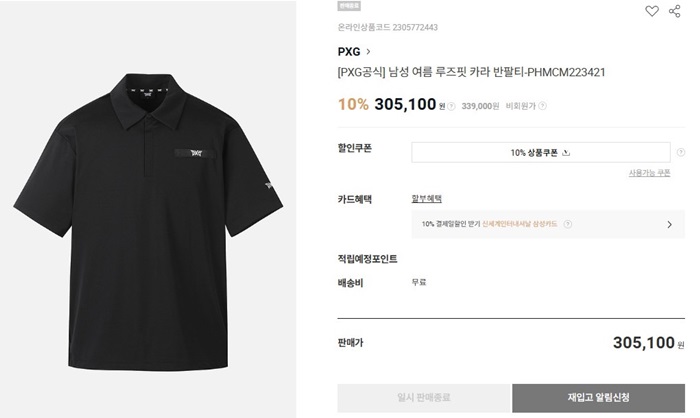Open the 할부혜택 installment benefits link
Image resolution: width=700 pixels, height=418 pixels.
coord(427,198)
